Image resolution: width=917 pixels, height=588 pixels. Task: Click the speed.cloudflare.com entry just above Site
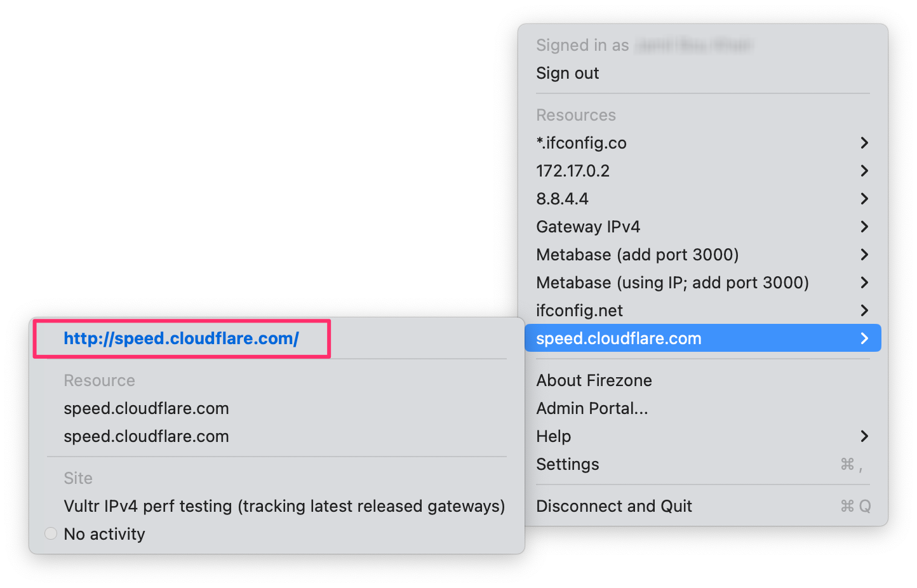(146, 436)
